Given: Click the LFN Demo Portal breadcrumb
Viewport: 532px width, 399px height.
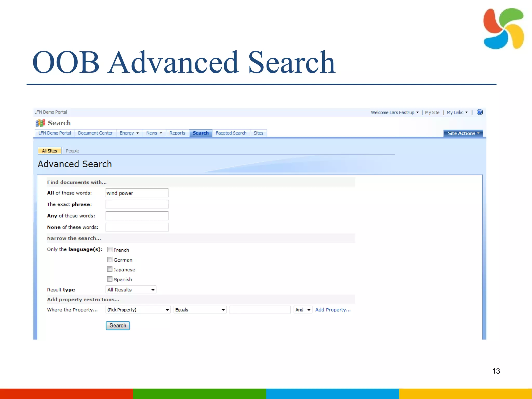Looking at the screenshot, I should click(x=51, y=112).
